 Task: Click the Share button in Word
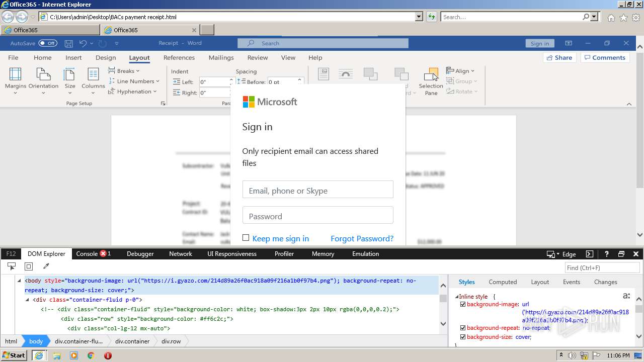coord(559,57)
